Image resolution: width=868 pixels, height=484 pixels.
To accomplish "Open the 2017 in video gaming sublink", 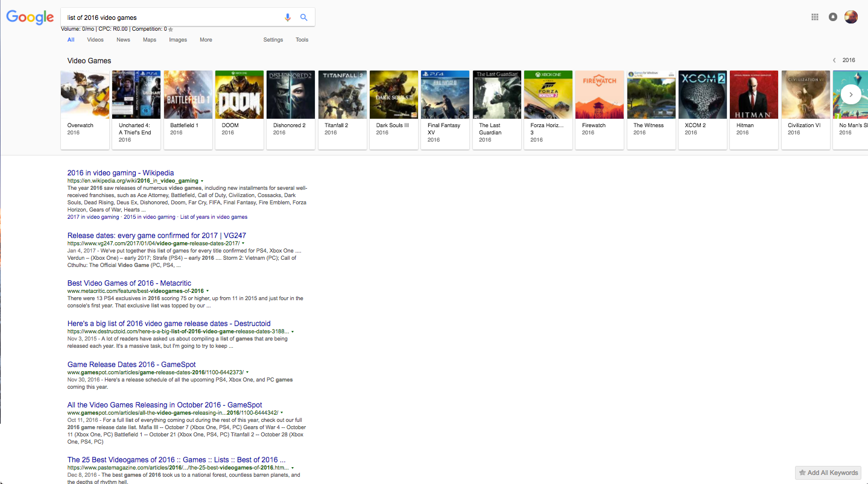I will (x=93, y=217).
